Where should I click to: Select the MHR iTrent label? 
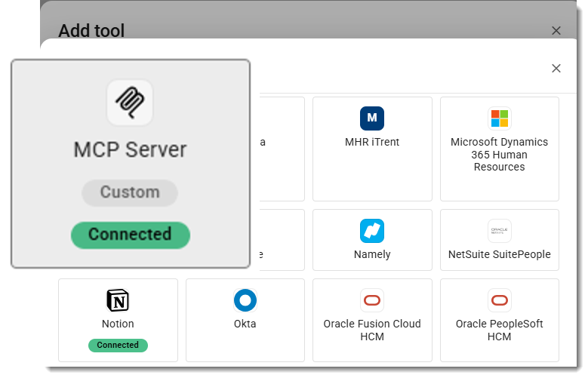372,142
